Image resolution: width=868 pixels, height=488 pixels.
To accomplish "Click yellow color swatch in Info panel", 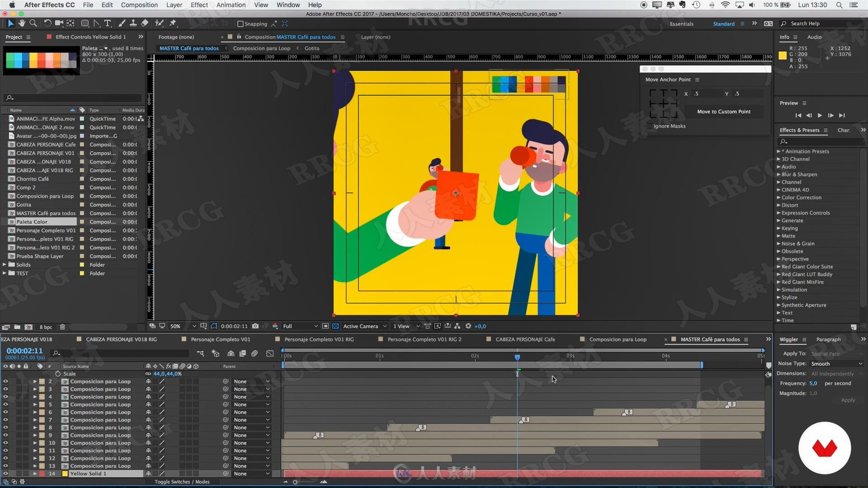I will [x=783, y=56].
